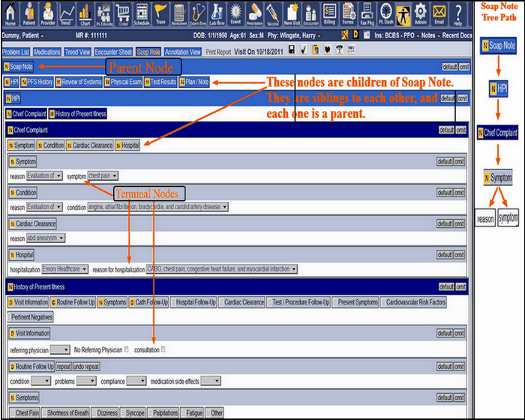The image size is (525, 420).
Task: Click the Print Report link
Action: click(x=219, y=52)
